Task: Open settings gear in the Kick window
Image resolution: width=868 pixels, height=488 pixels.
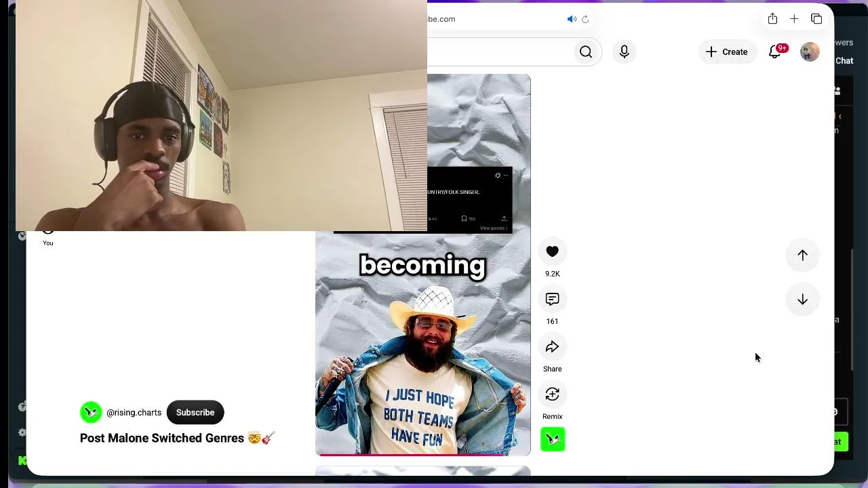Action: 22,432
